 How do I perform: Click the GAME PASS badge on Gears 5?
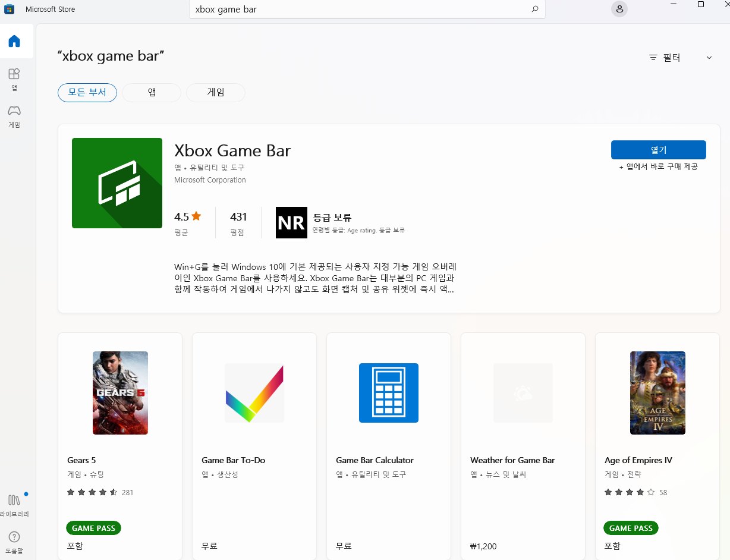[x=94, y=528]
